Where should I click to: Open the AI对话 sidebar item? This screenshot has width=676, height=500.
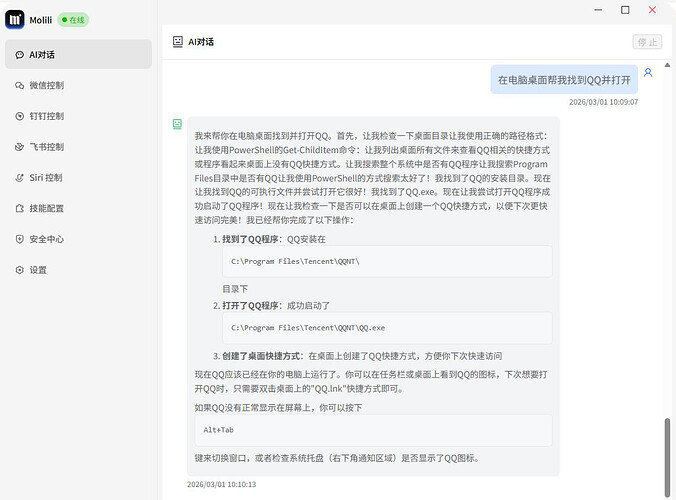click(78, 54)
